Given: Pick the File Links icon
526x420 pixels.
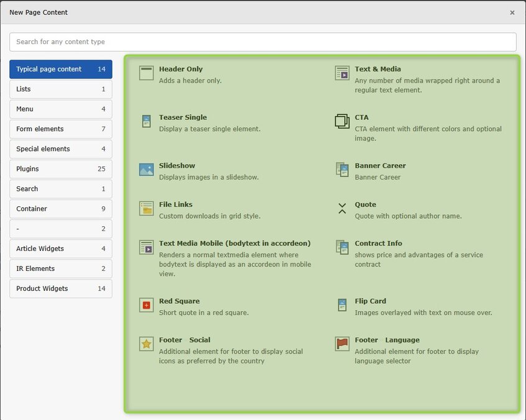Looking at the screenshot, I should point(146,208).
